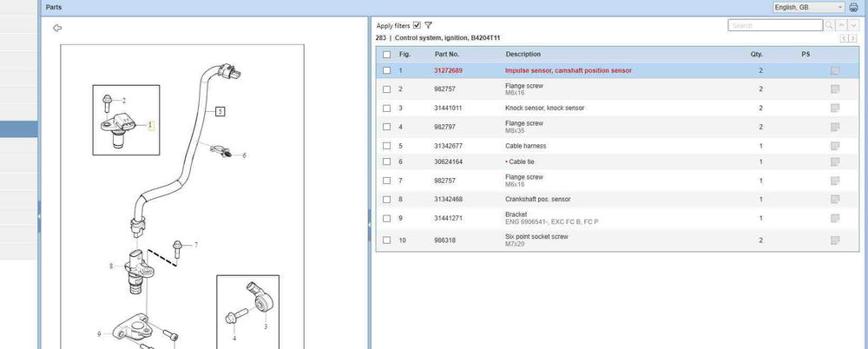Click into the Search input field
Viewport: 868px width, 349px height.
point(774,26)
